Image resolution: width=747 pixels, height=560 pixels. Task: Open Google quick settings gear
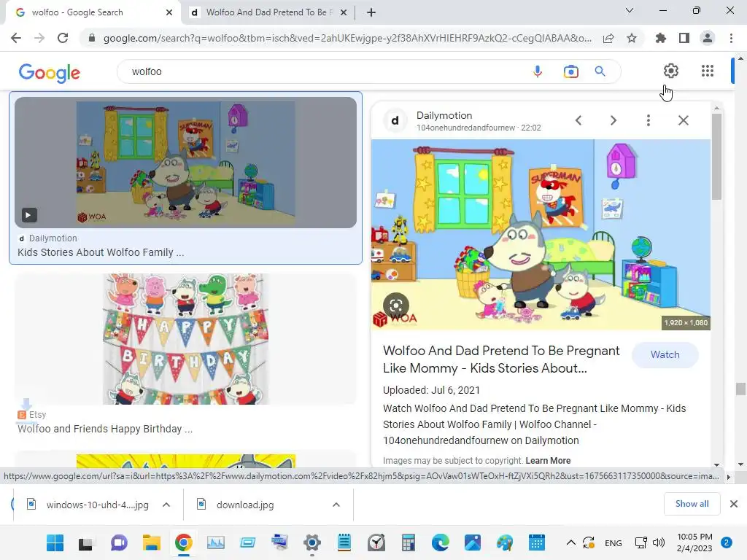[x=671, y=71]
